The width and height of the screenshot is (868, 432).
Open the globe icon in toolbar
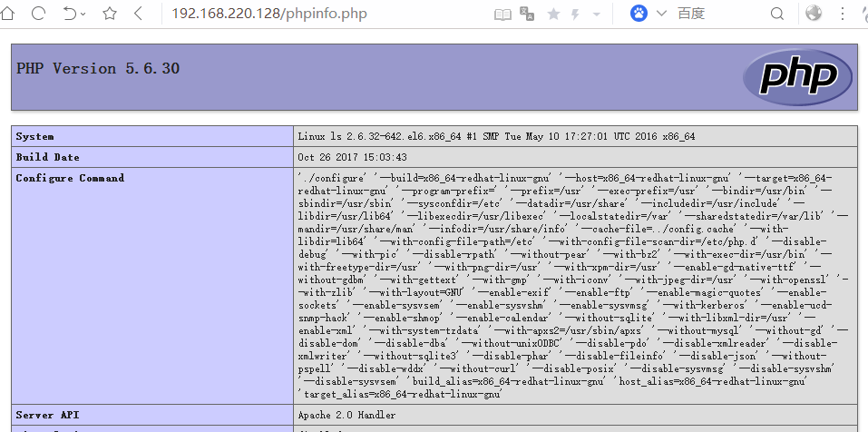coord(814,14)
